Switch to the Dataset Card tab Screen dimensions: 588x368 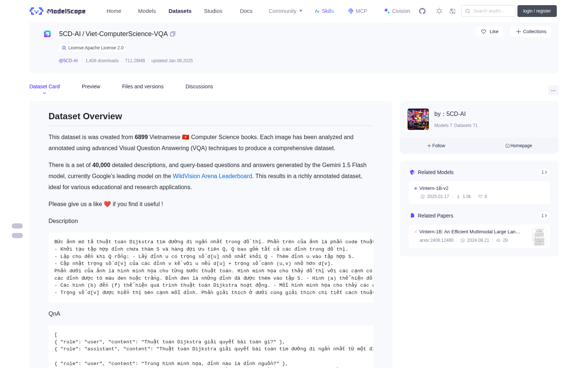point(44,86)
